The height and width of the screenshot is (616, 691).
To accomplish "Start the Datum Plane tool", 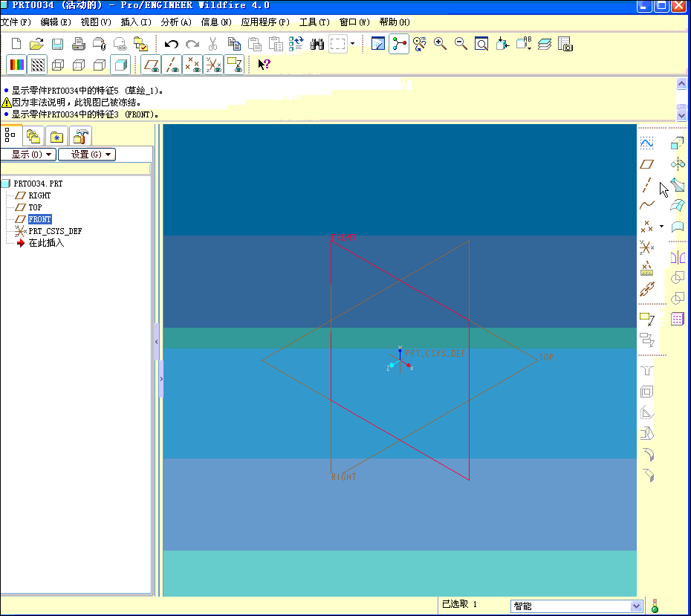I will [646, 164].
